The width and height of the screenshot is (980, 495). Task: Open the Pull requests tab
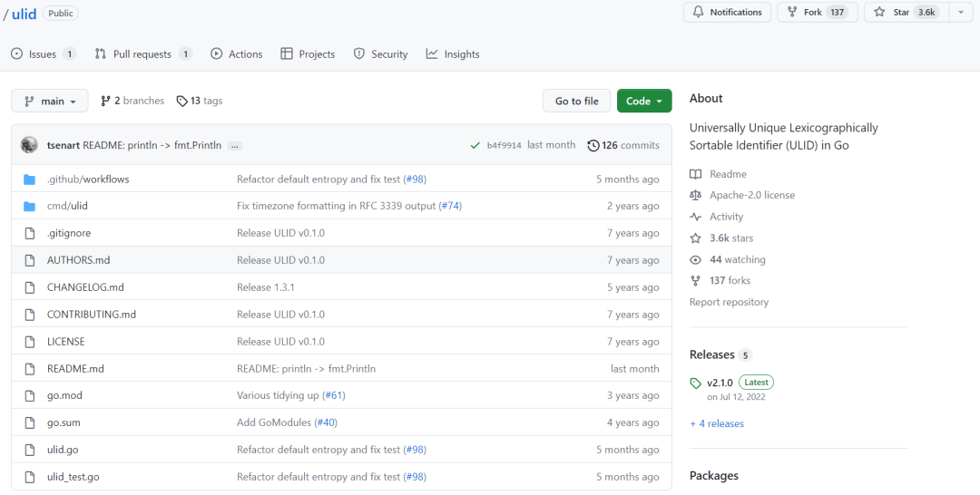coord(143,54)
